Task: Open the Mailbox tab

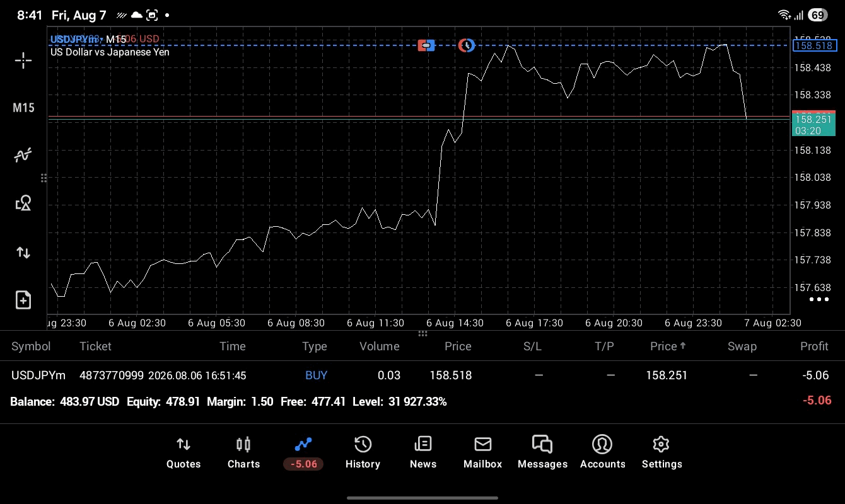Action: (x=482, y=453)
